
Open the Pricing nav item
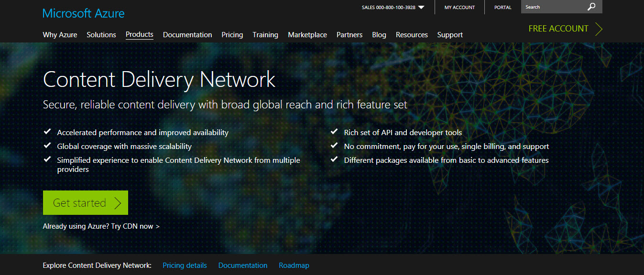[232, 35]
